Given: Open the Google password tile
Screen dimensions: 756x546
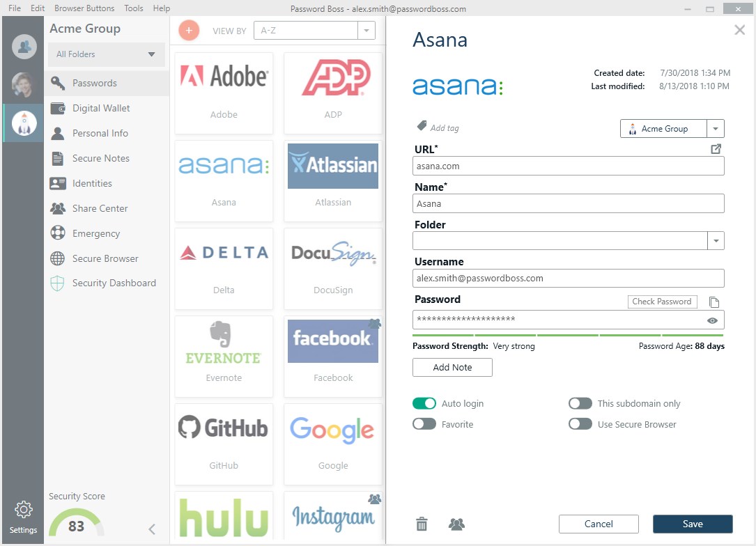Looking at the screenshot, I should coord(333,444).
